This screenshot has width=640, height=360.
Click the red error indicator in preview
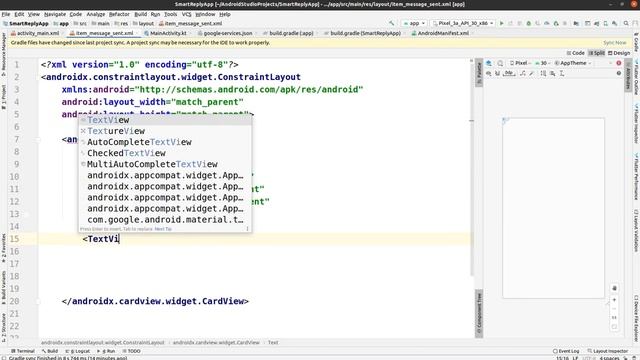click(618, 63)
